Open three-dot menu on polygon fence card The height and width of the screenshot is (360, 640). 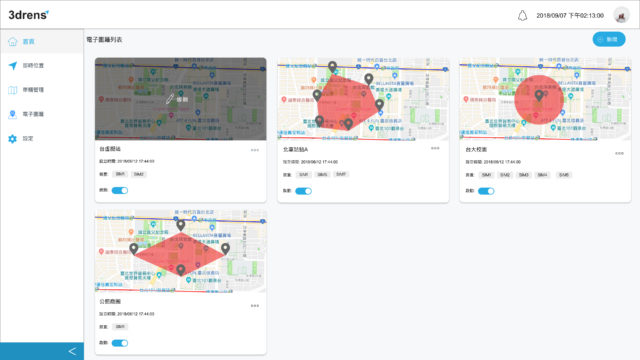coord(435,148)
